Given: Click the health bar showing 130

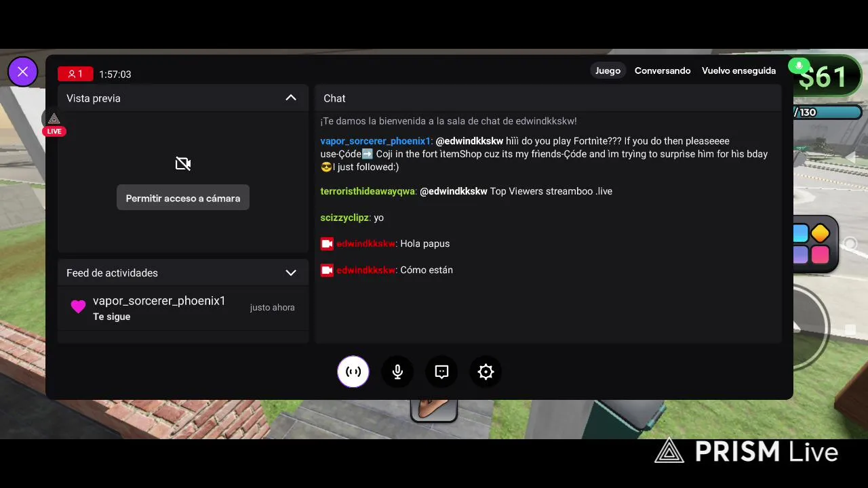Looking at the screenshot, I should click(827, 113).
